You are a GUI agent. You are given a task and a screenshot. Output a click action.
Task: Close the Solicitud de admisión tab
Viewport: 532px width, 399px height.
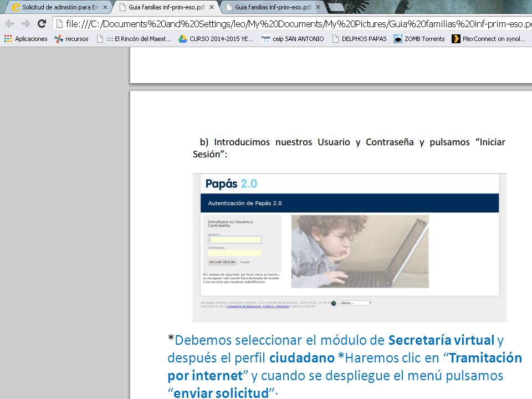105,7
